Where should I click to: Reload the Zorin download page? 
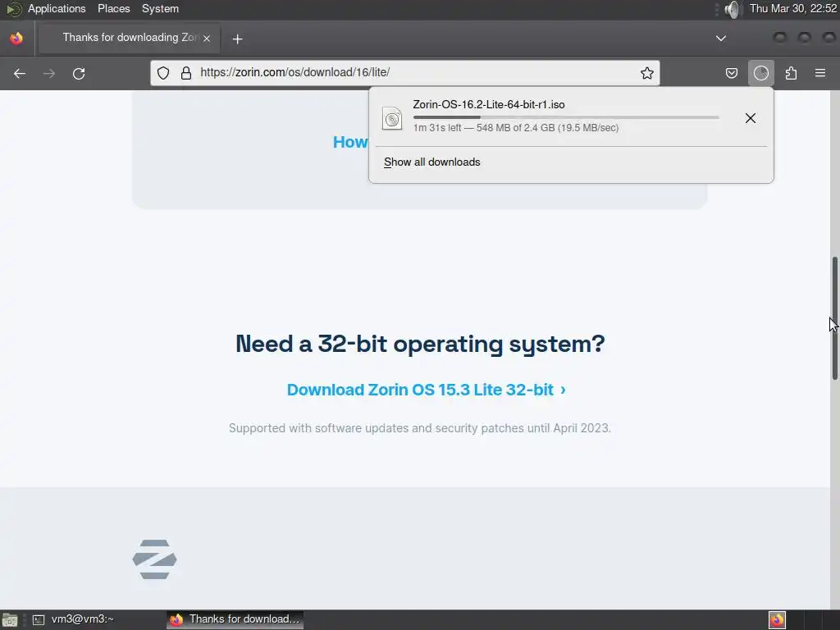click(79, 73)
